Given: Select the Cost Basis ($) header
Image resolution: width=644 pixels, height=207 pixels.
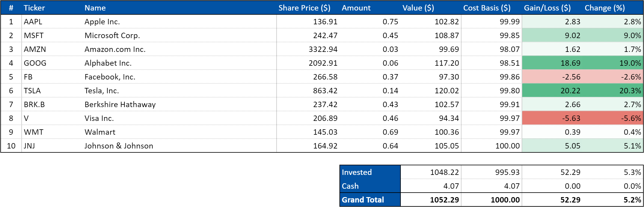Looking at the screenshot, I should [492, 8].
